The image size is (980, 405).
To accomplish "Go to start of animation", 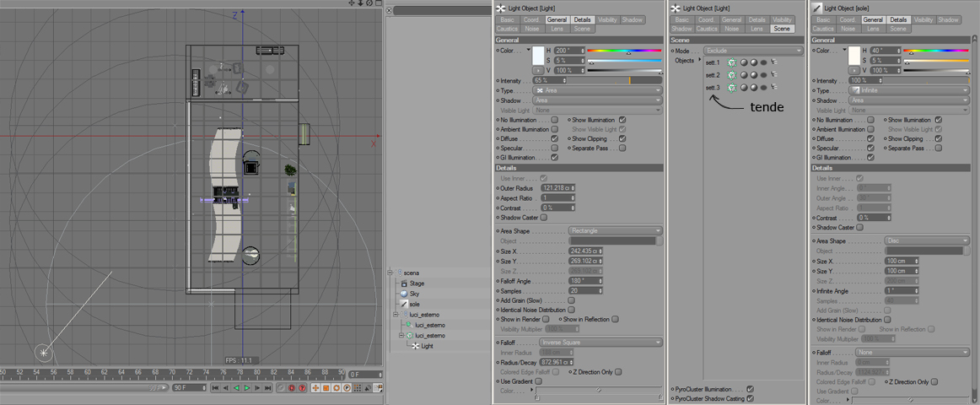I will [x=216, y=388].
